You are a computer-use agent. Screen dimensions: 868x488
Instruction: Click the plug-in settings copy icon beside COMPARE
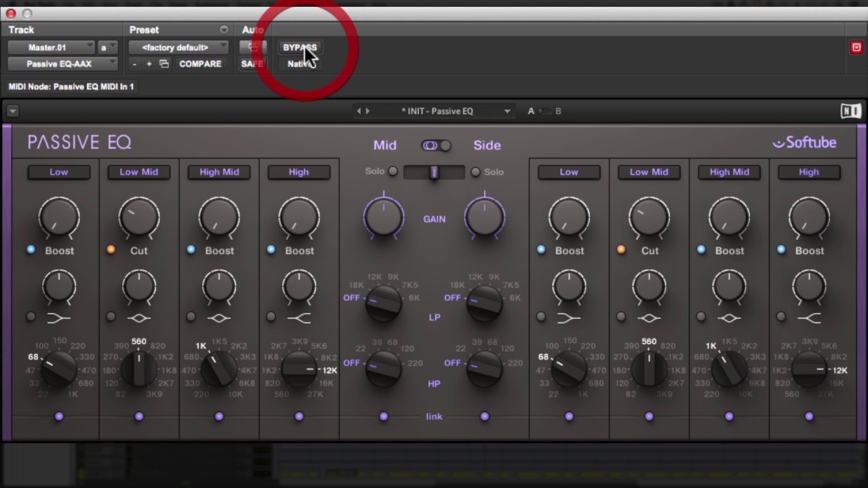163,64
